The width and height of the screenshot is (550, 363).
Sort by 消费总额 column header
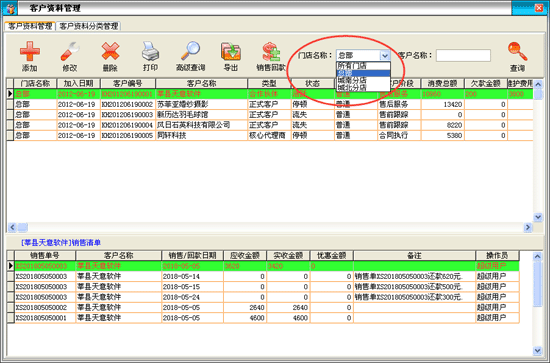442,83
